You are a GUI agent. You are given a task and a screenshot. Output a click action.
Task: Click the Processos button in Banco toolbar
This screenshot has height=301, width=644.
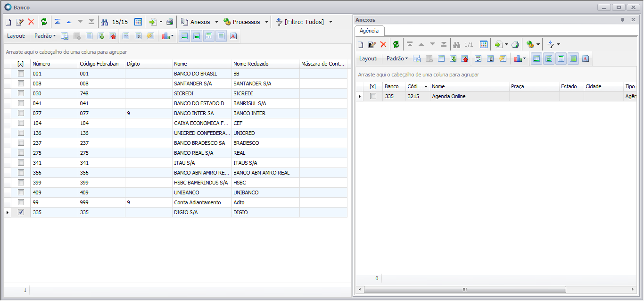[x=242, y=22]
